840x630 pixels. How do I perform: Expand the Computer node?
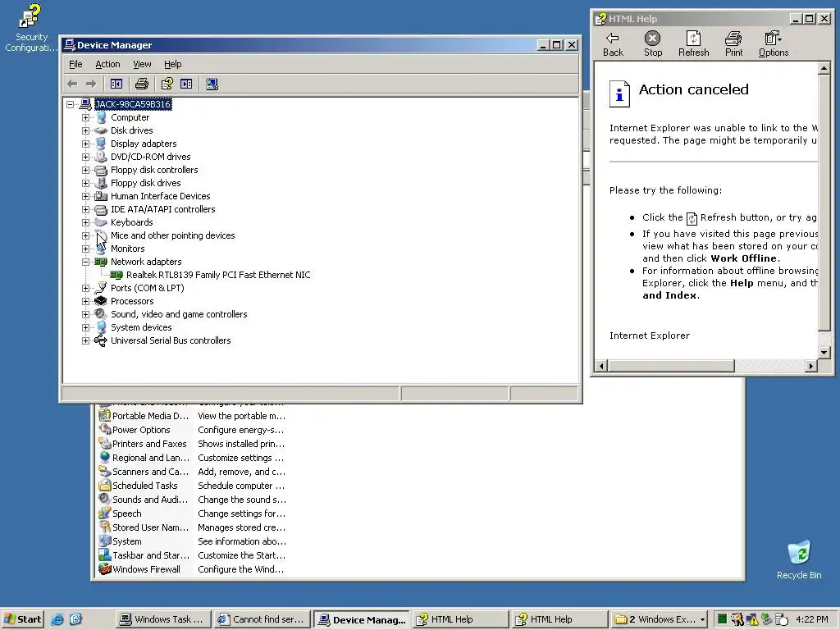coord(85,117)
